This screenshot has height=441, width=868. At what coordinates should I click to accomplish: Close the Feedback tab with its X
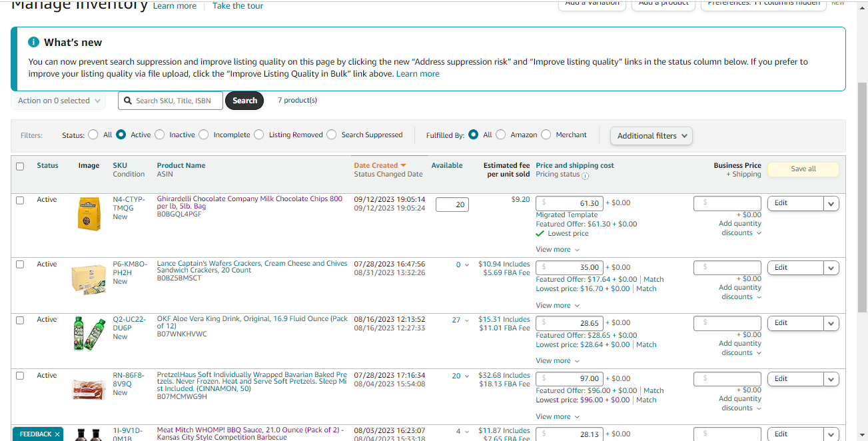point(57,434)
